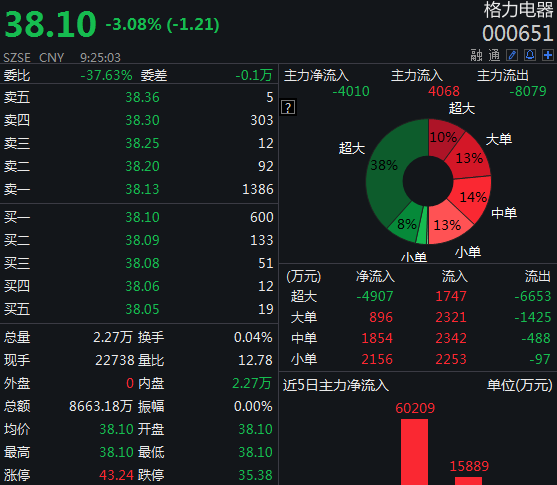Click the 跌停 value 35.38

tap(255, 475)
